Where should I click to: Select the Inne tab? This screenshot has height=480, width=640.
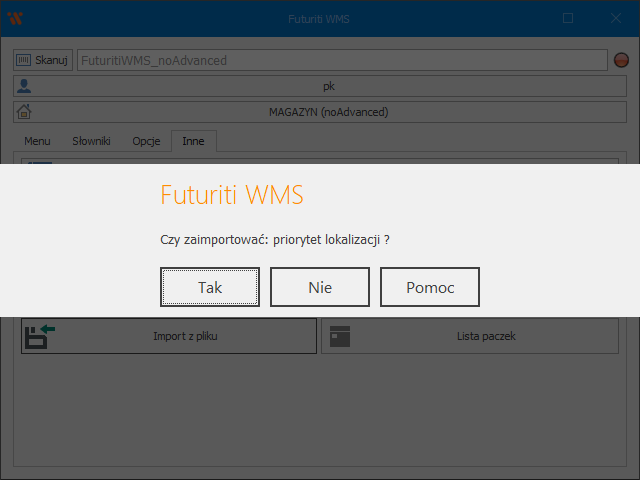pos(193,141)
